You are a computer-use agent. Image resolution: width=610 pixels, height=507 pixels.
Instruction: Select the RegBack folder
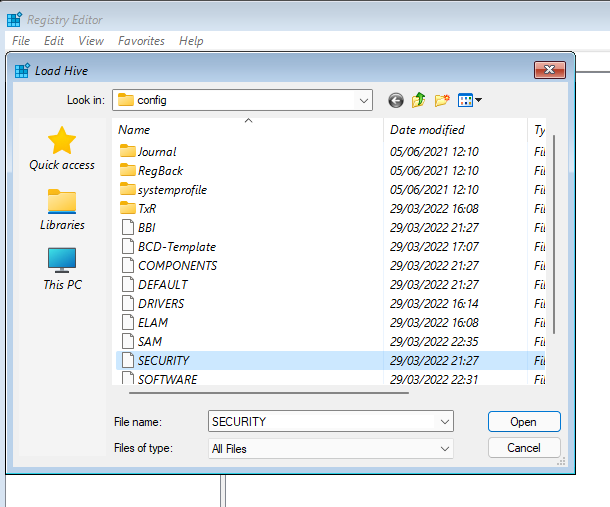[160, 171]
